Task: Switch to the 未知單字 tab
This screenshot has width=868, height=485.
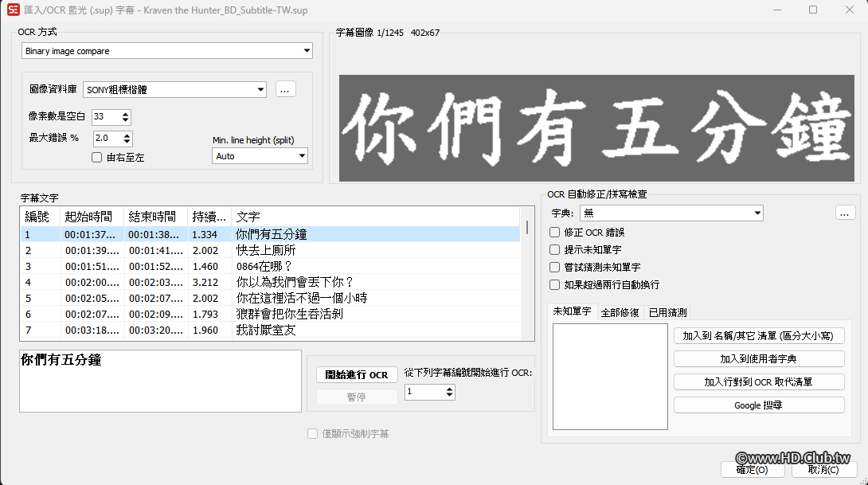Action: pyautogui.click(x=573, y=311)
